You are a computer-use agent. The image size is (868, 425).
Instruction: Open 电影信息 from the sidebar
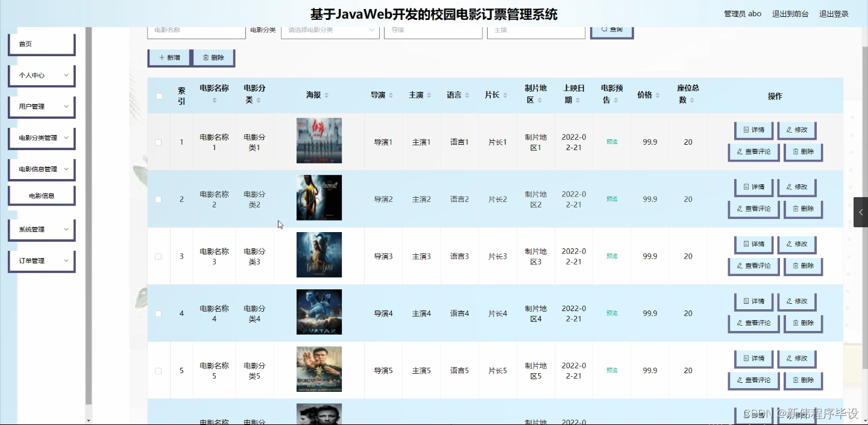(41, 195)
